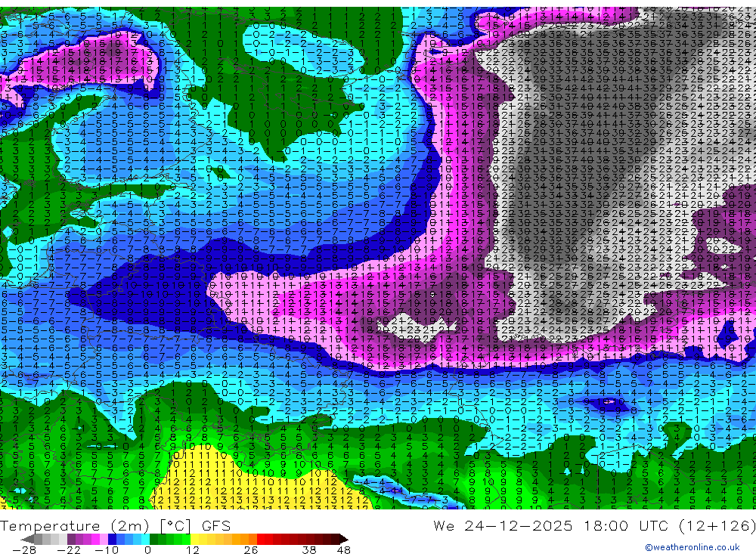The height and width of the screenshot is (554, 756).
Task: Click the '-28' legend label
Action: pos(24,549)
